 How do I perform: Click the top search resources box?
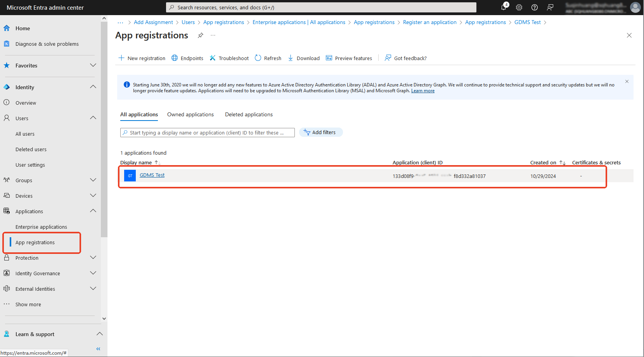coord(321,7)
